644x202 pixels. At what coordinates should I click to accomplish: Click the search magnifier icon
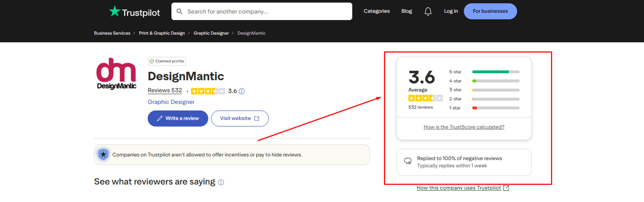(180, 11)
